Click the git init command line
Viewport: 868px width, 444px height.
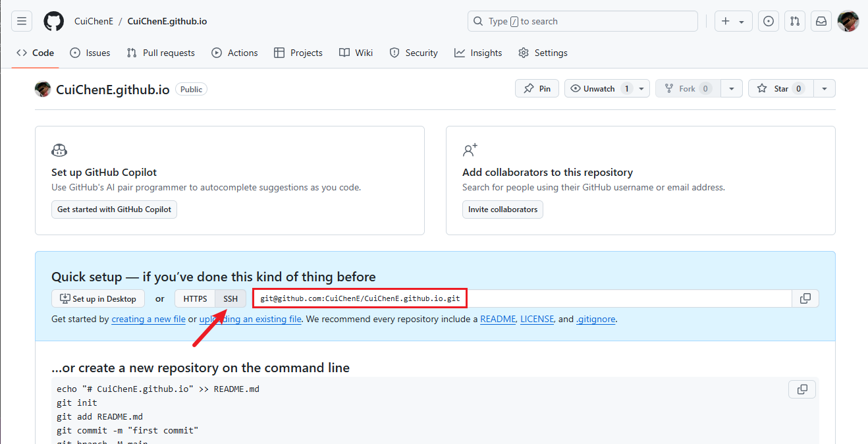coord(77,402)
